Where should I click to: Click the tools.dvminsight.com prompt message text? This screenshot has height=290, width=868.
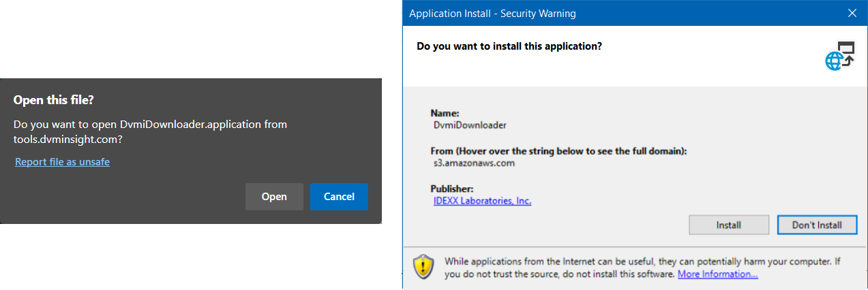150,131
